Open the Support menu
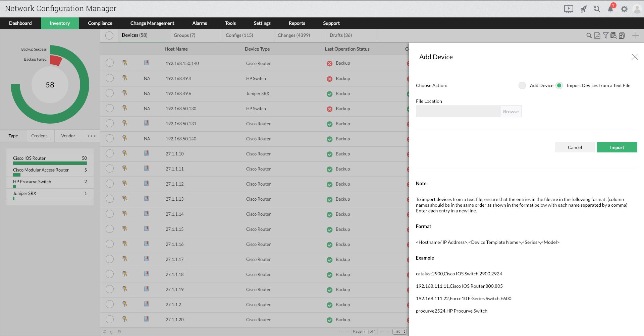Screen dimensions: 644x336 pyautogui.click(x=331, y=23)
